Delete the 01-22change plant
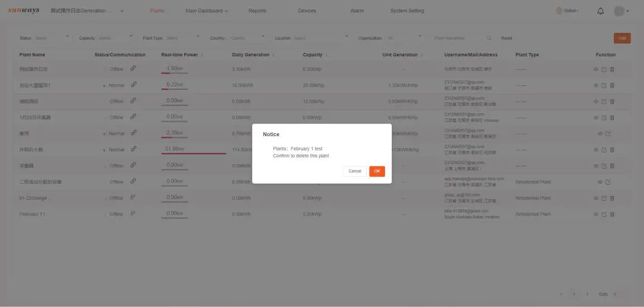 pos(612,198)
